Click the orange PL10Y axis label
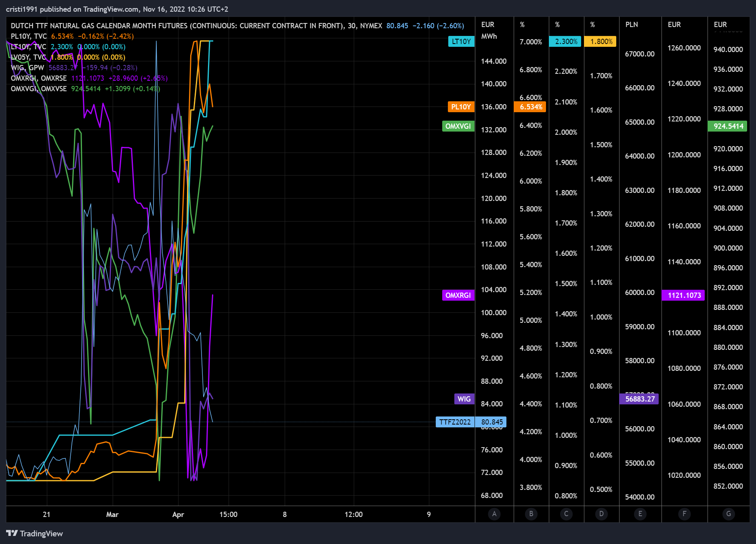Image resolution: width=756 pixels, height=544 pixels. (x=461, y=107)
